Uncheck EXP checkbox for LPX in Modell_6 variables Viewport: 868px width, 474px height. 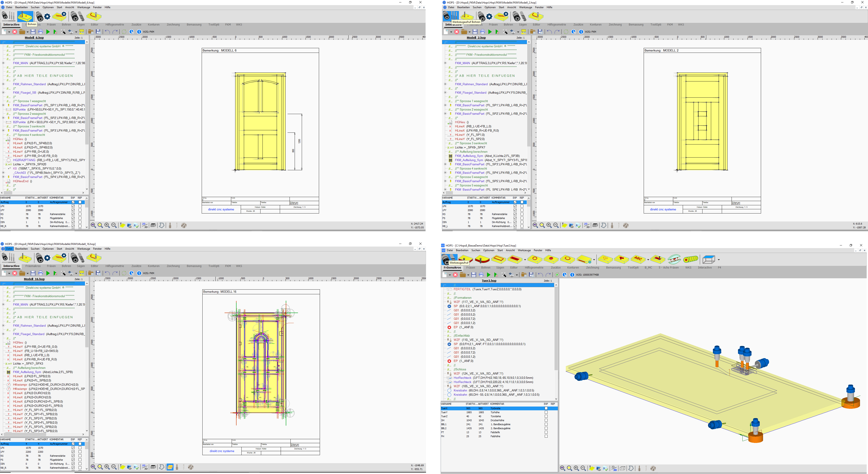click(x=73, y=206)
